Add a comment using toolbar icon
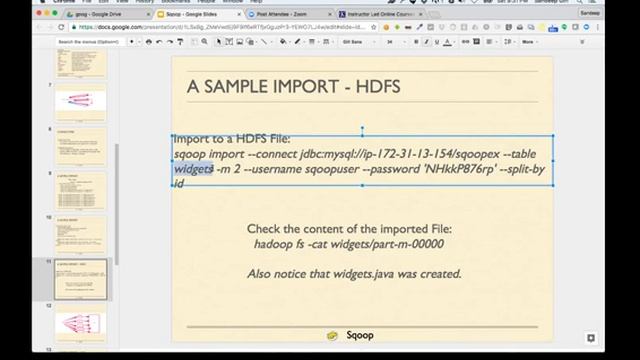Screen dimensions: 640x360 tap(476, 42)
